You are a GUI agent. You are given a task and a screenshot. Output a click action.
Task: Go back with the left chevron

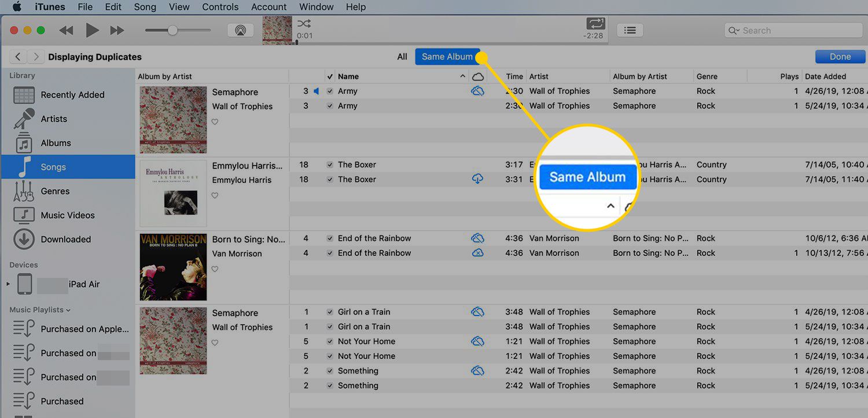tap(18, 56)
